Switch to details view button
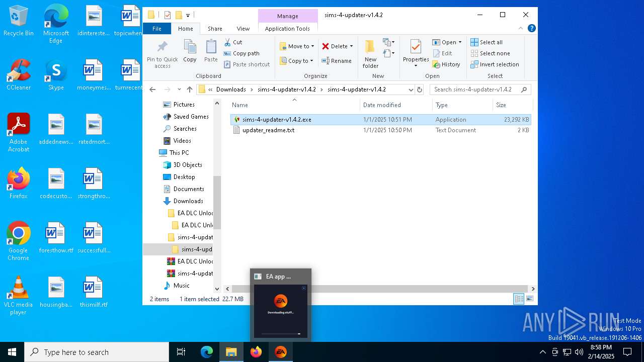 519,299
